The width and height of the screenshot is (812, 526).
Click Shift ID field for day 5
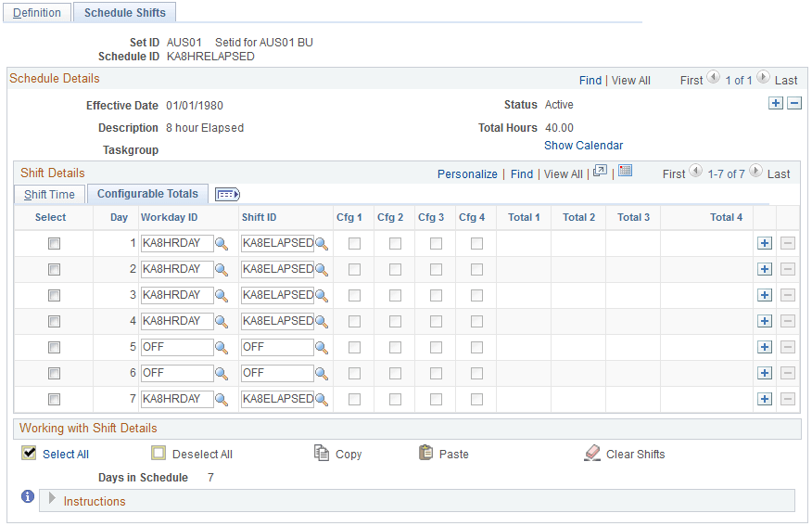tap(277, 347)
